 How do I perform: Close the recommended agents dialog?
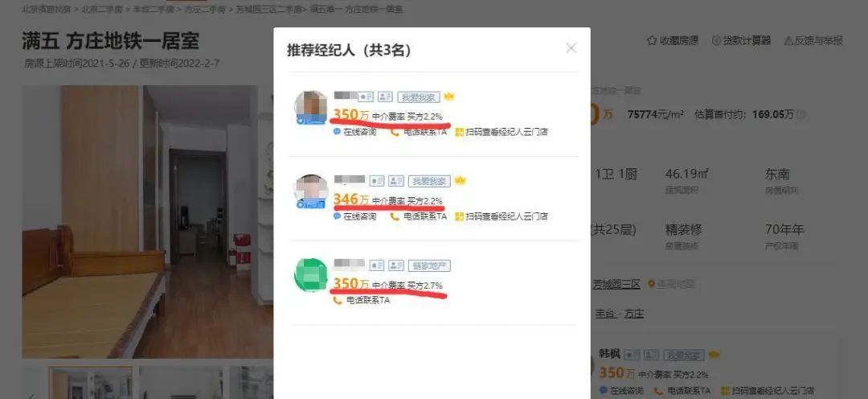coord(571,48)
